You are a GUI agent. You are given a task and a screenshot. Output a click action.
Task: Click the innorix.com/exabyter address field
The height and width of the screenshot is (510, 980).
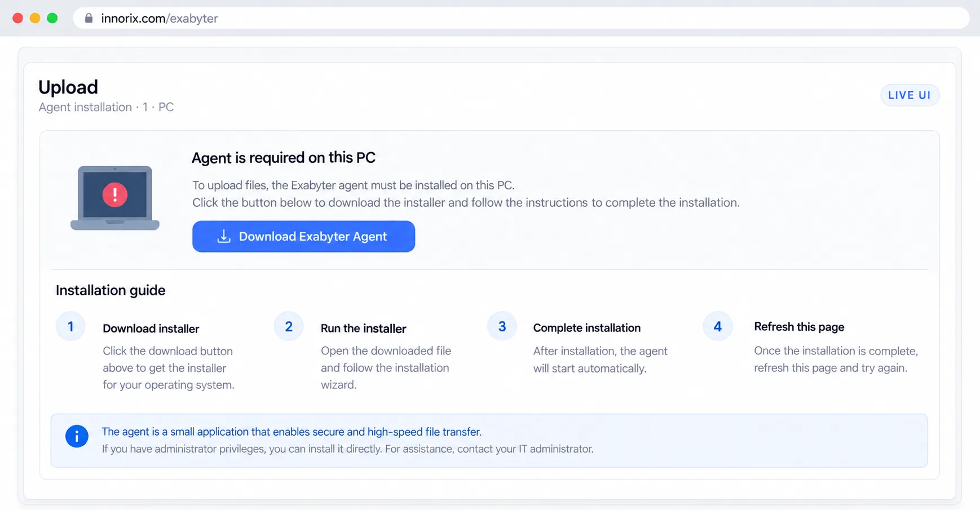521,18
